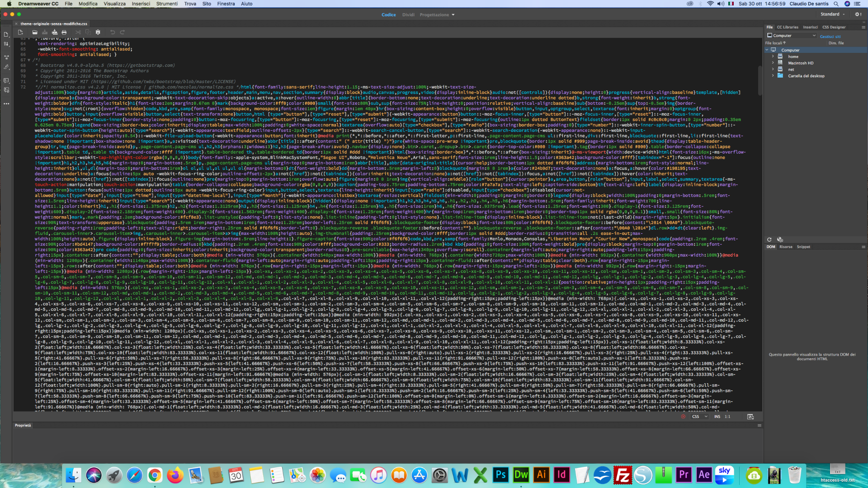Switch to the CSS Designer tab
This screenshot has height=488, width=868.
834,27
